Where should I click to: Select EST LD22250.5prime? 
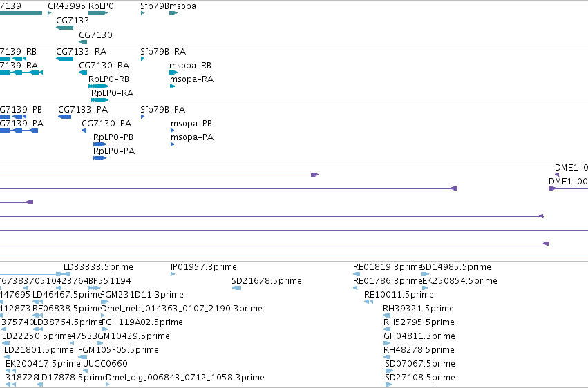pyautogui.click(x=37, y=336)
